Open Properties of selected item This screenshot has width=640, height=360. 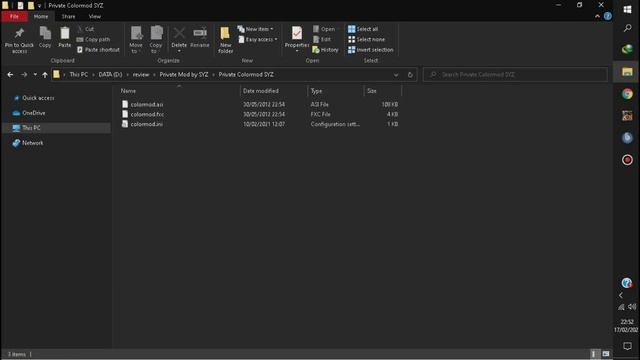coord(297,37)
